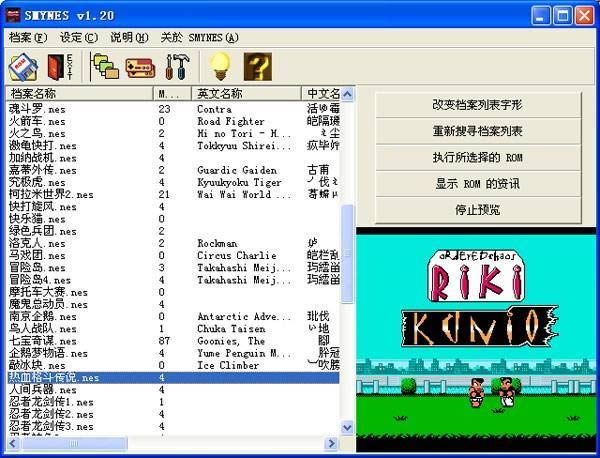Viewport: 600px width, 458px height.
Task: Select 摩托车大赛.nes in the file list
Action: pyautogui.click(x=48, y=292)
